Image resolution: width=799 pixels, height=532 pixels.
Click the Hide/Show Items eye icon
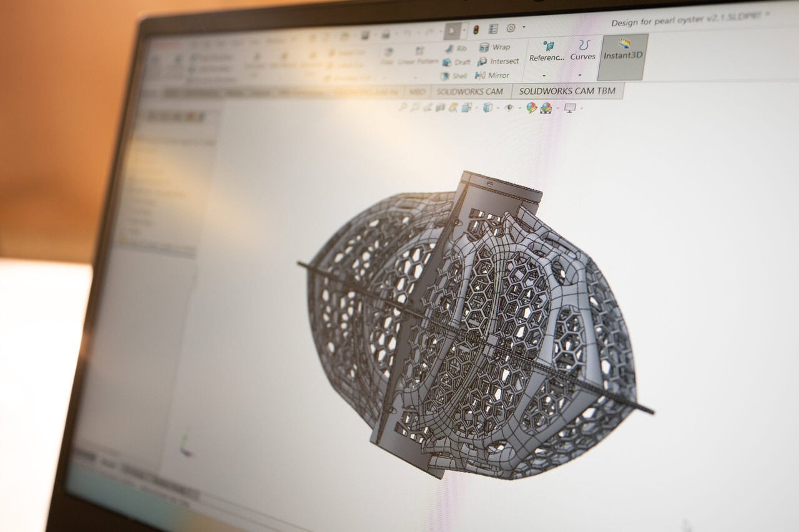[509, 108]
